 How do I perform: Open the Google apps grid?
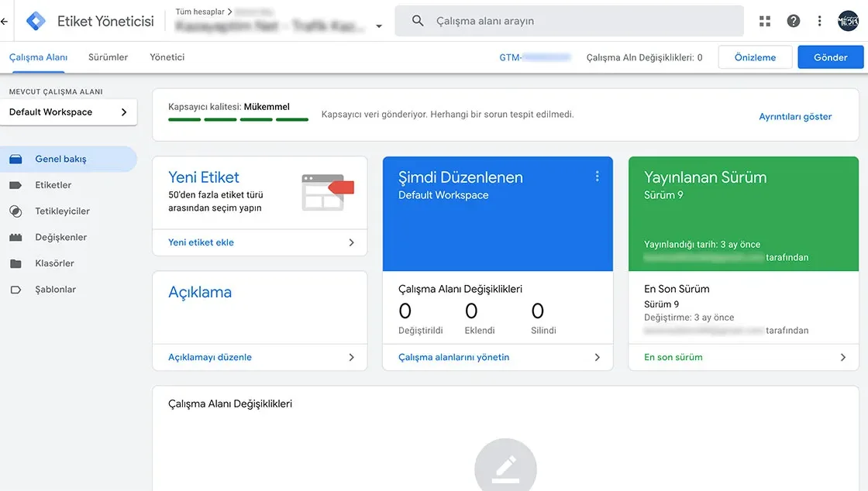[x=764, y=20]
